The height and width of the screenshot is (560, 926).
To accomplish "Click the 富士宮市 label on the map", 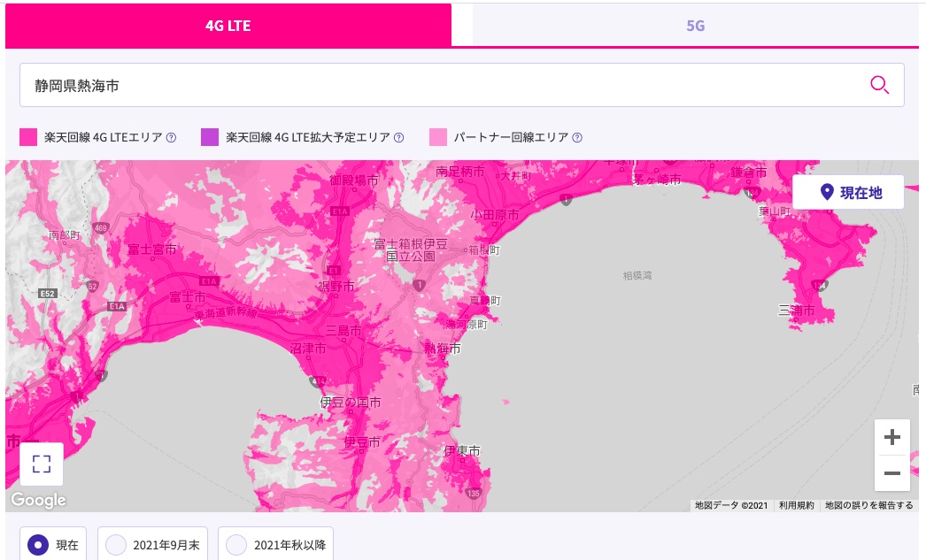I will pos(151,249).
